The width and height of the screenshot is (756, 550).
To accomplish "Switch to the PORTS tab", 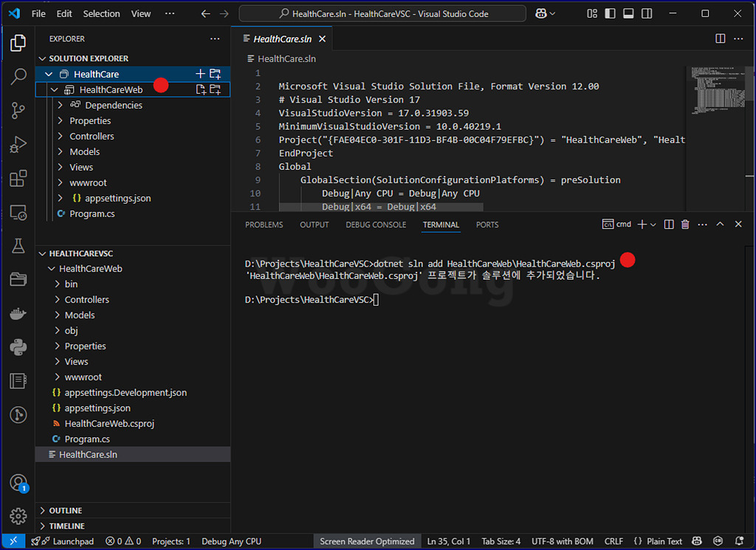I will (487, 224).
